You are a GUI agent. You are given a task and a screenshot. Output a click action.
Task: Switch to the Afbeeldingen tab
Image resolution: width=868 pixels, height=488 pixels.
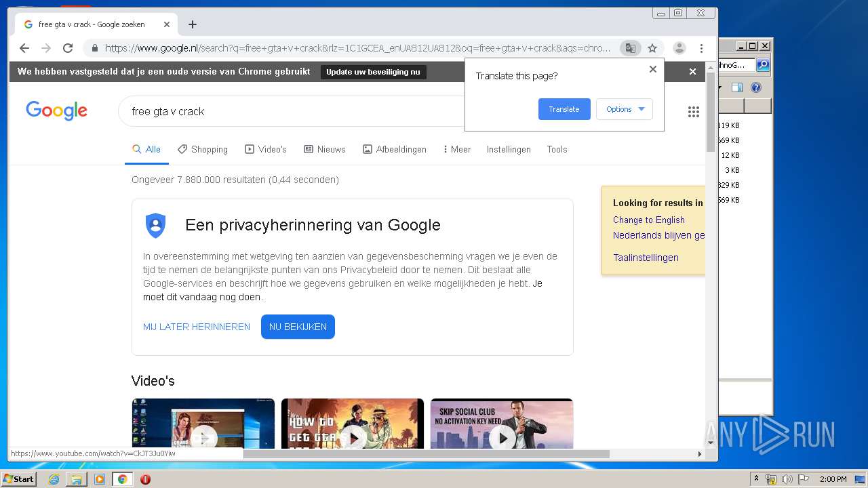click(395, 149)
